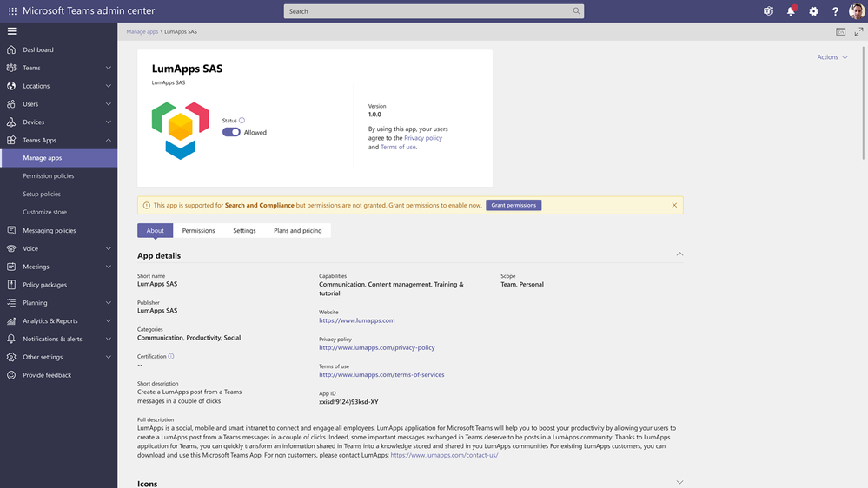This screenshot has width=868, height=488.
Task: Expand the Planning menu chevron
Action: [109, 303]
